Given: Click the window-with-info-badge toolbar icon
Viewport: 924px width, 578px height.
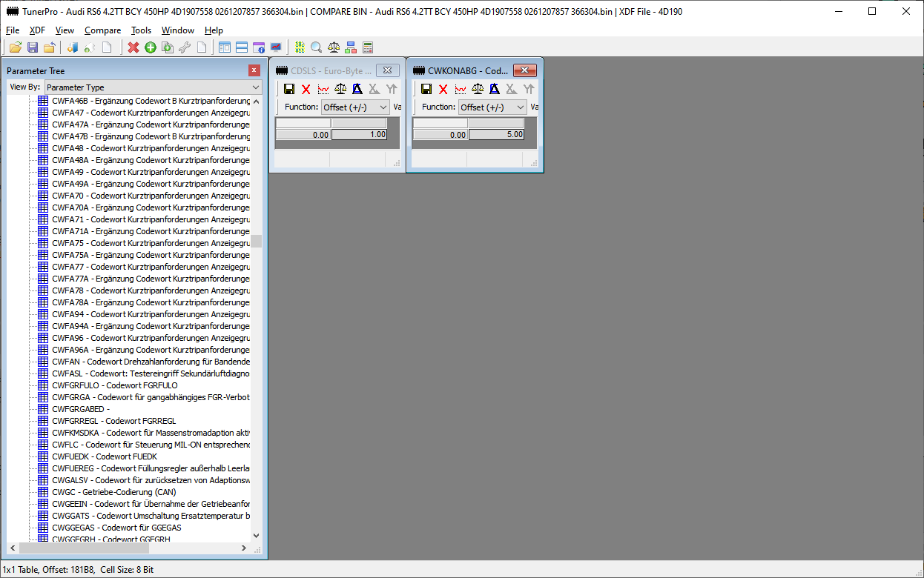Looking at the screenshot, I should pyautogui.click(x=259, y=47).
